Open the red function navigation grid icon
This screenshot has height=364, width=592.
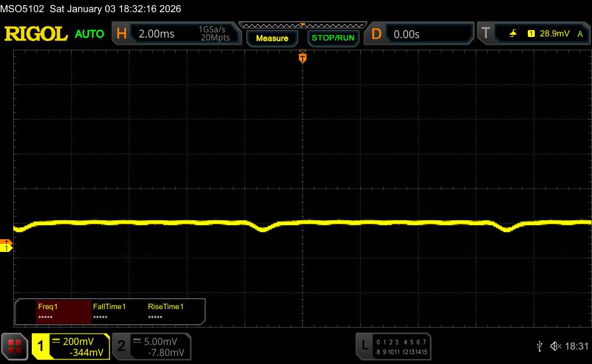tap(14, 347)
